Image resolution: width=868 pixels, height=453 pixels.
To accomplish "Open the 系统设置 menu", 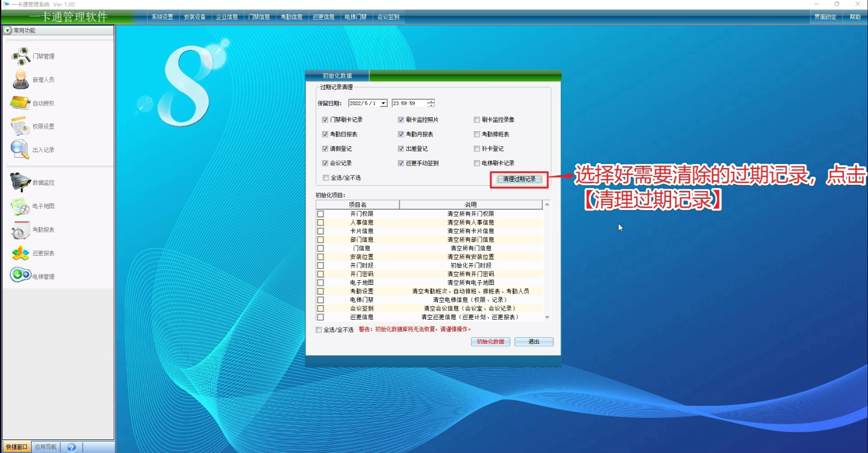I will click(x=162, y=17).
